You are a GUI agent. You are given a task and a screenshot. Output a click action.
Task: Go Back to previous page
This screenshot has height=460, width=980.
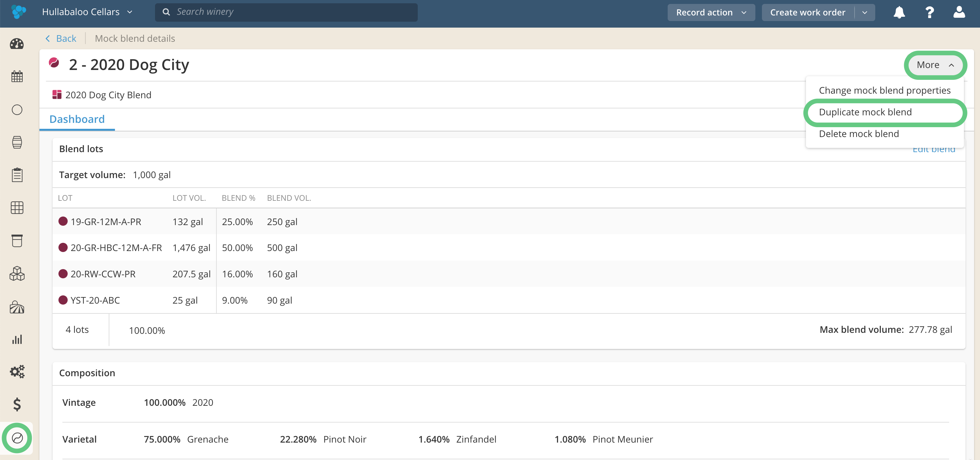click(61, 38)
